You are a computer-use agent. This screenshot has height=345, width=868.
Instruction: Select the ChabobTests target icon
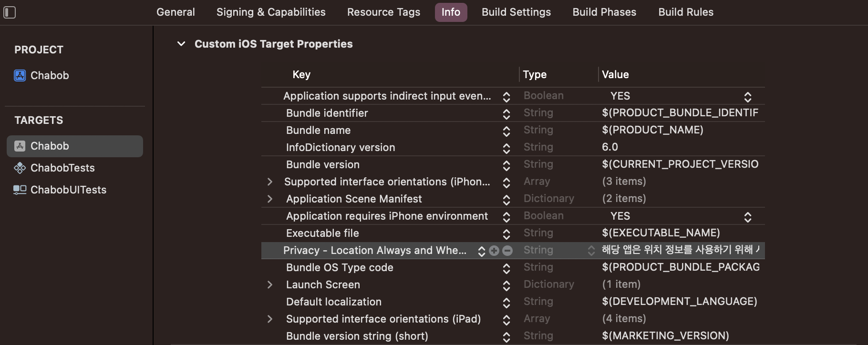[20, 168]
